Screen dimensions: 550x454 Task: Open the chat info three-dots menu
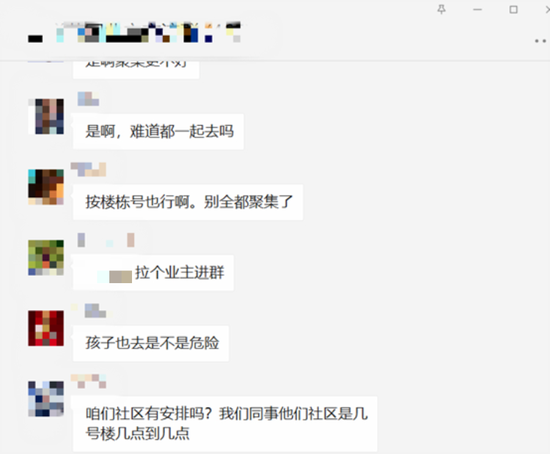[x=542, y=41]
